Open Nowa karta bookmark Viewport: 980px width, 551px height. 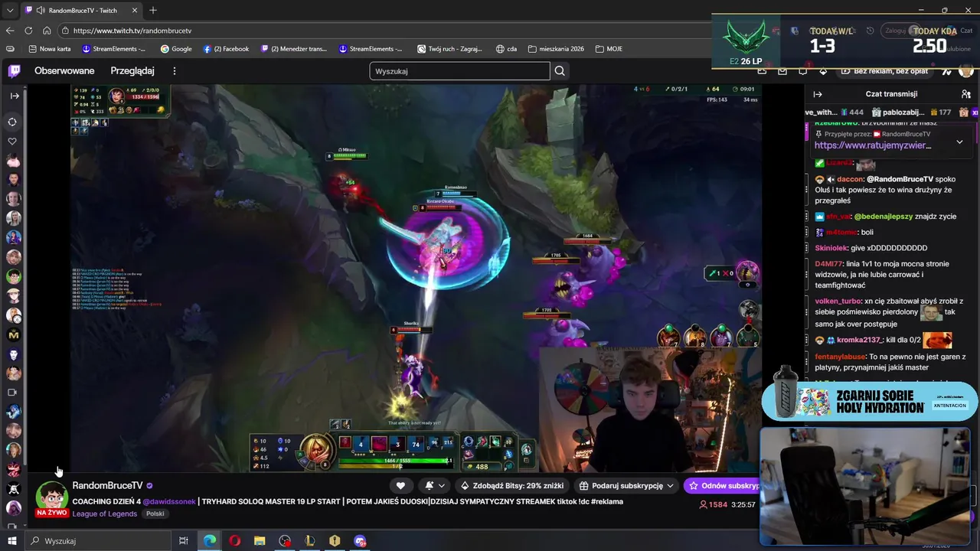49,49
